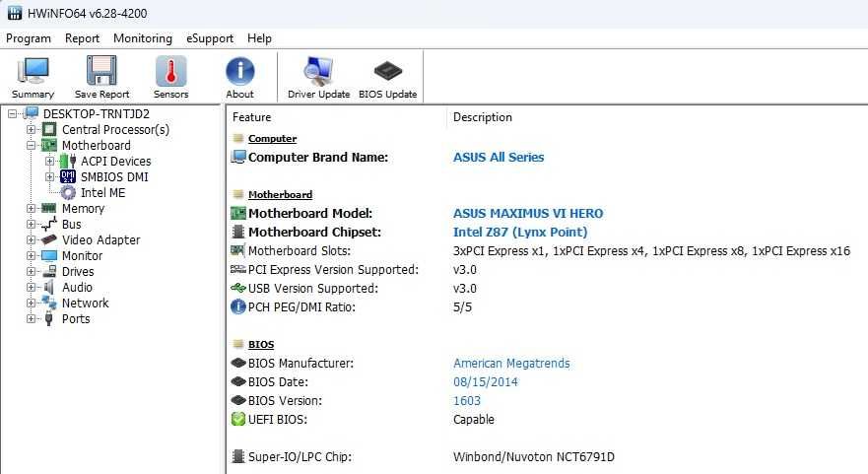
Task: Select the Intel ME gear item
Action: coord(102,193)
